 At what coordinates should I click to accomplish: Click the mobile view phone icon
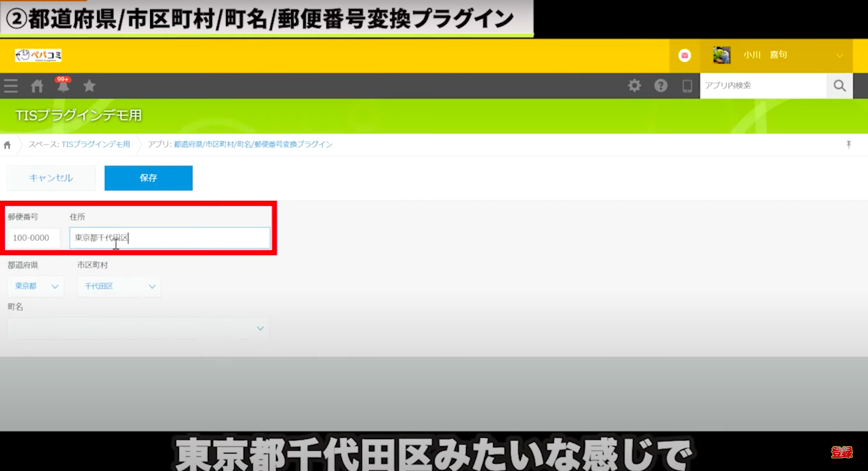click(x=687, y=86)
